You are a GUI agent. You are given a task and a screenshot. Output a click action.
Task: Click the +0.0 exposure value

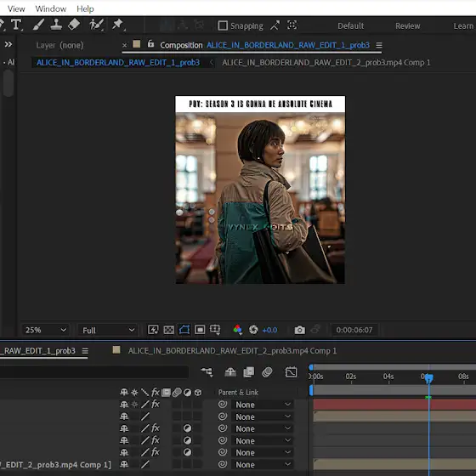[269, 330]
